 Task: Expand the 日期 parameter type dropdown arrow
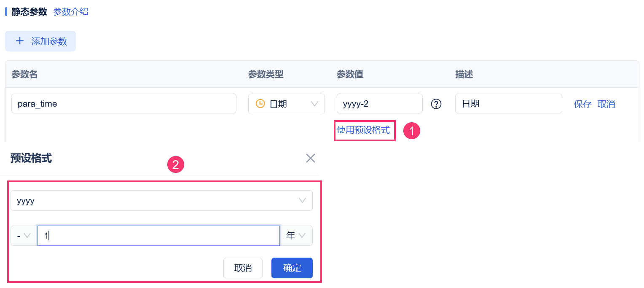click(x=314, y=104)
